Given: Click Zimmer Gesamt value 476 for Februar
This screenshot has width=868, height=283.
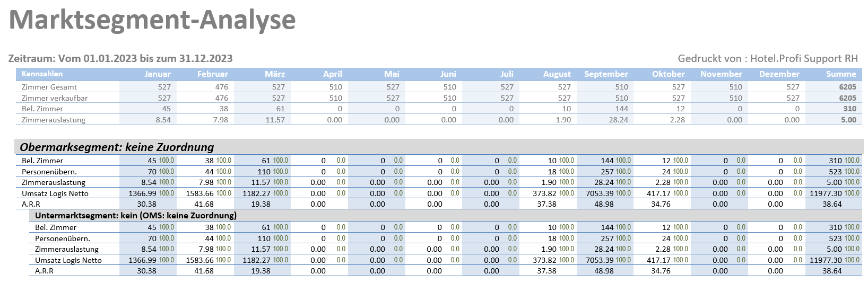Looking at the screenshot, I should click(222, 87).
